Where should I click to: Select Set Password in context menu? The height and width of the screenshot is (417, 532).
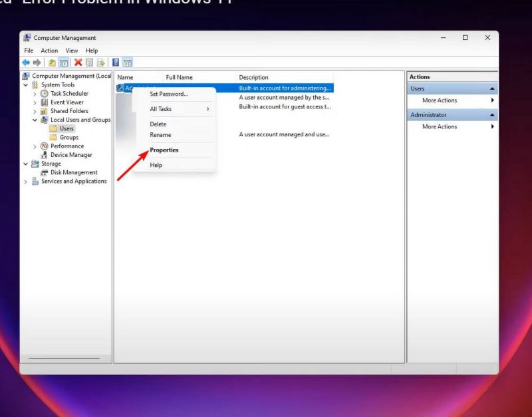(169, 94)
